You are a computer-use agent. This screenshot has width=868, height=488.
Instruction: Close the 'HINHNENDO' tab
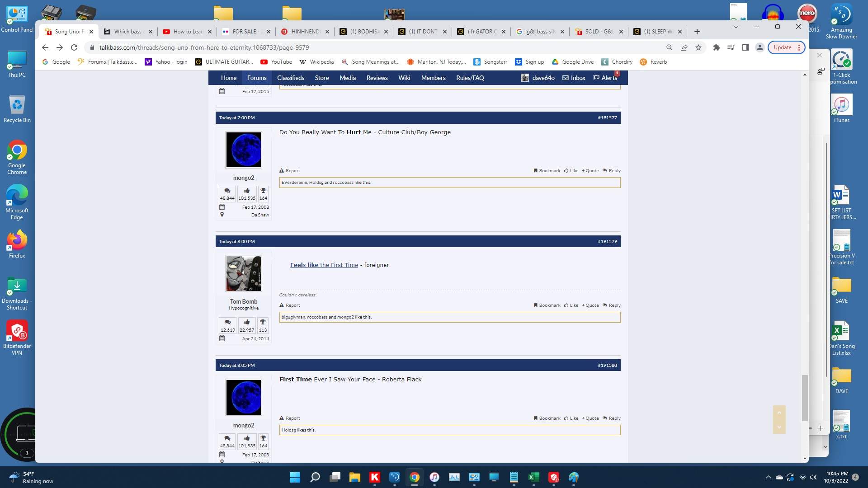click(x=327, y=32)
